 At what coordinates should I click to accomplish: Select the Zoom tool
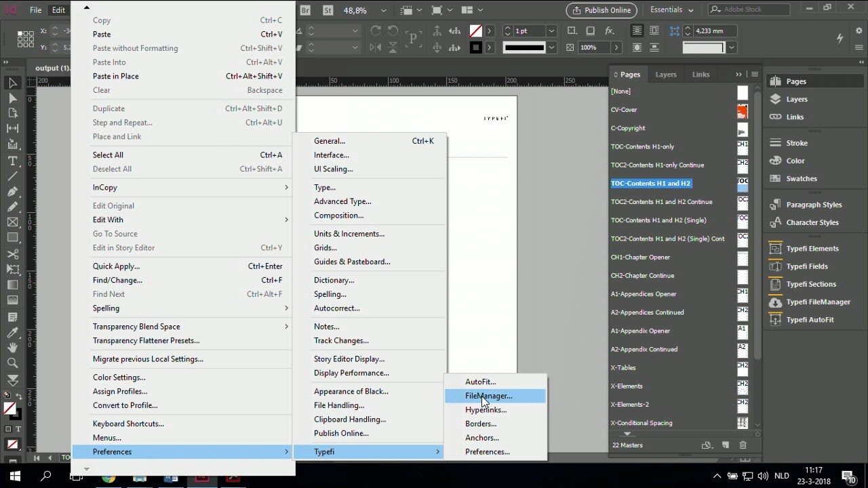click(13, 363)
